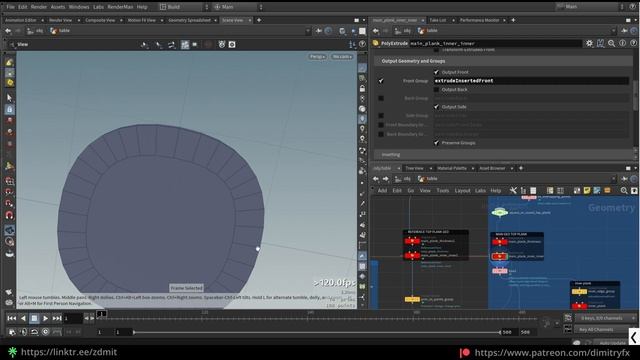Go forward in network editor path bar
The height and width of the screenshot is (360, 640).
pos(386,179)
